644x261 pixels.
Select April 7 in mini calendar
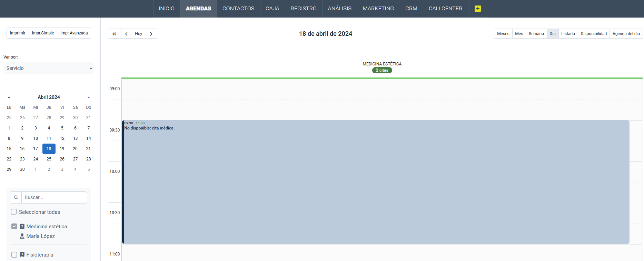pyautogui.click(x=89, y=128)
